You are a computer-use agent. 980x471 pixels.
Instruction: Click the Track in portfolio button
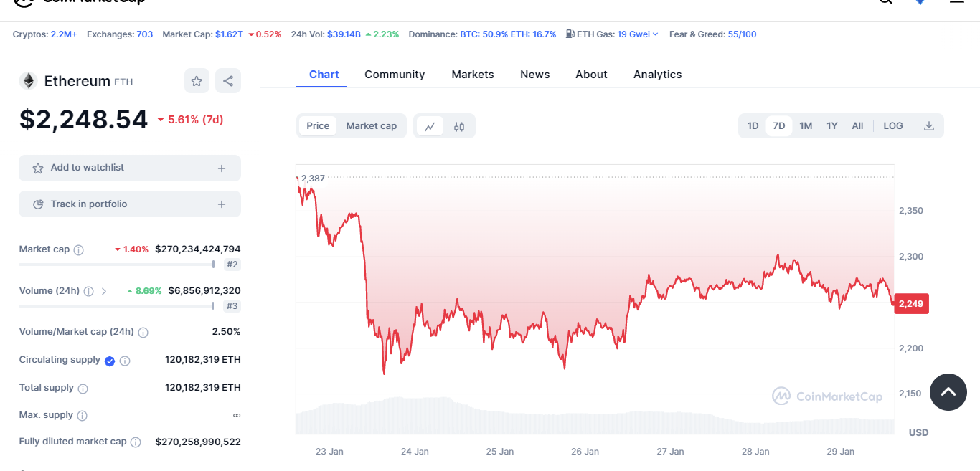130,204
